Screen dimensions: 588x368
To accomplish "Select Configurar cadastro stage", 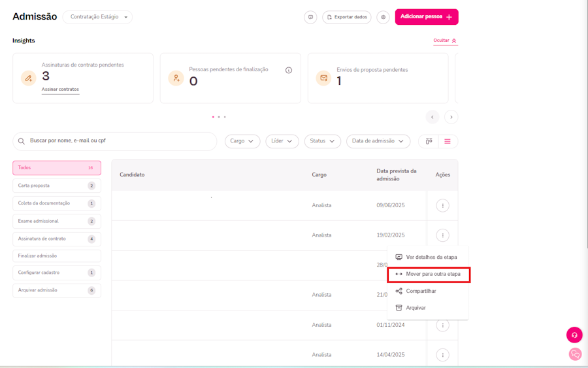I will tap(57, 273).
